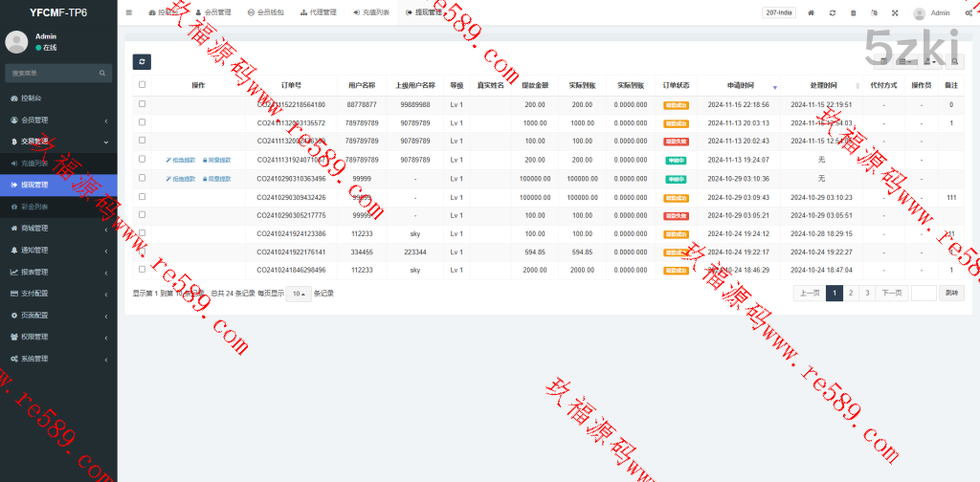Screen dimensions: 980x482
Task: Tick the select-all checkbox in table header
Action: (143, 85)
